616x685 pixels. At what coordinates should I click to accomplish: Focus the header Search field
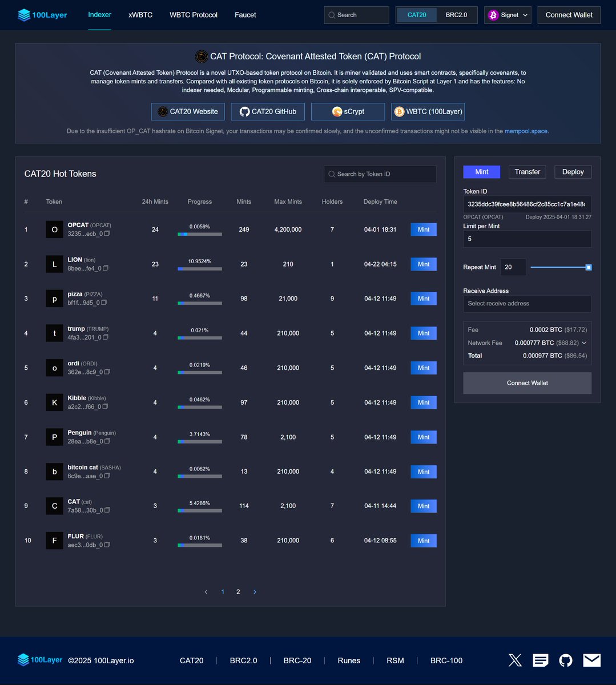tap(356, 15)
